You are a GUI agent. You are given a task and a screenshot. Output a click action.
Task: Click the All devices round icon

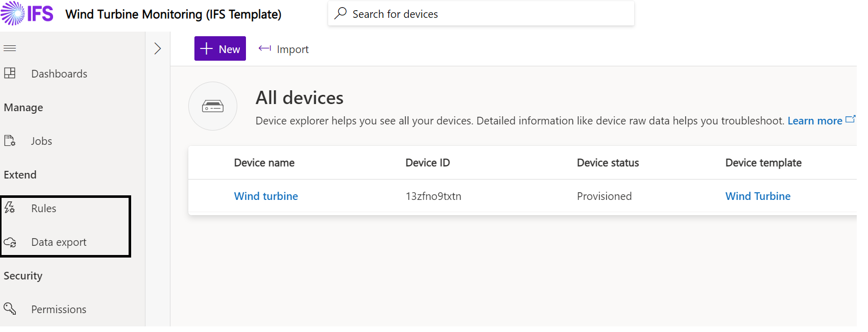213,106
